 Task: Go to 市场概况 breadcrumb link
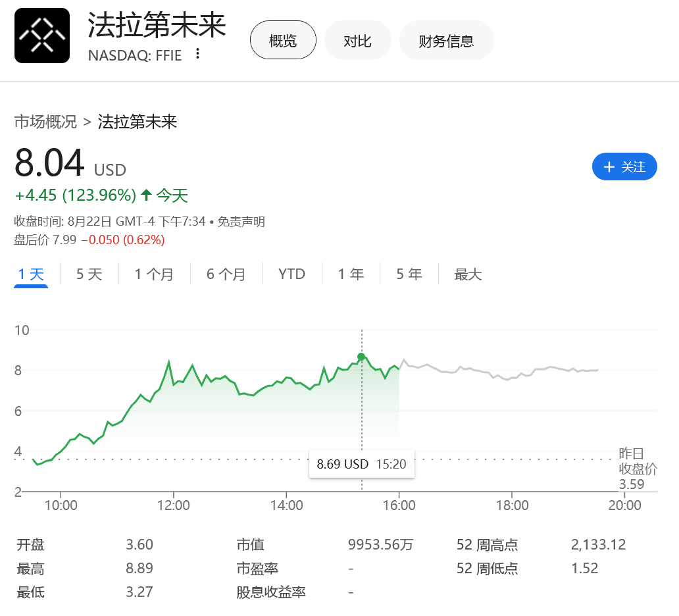pyautogui.click(x=45, y=122)
